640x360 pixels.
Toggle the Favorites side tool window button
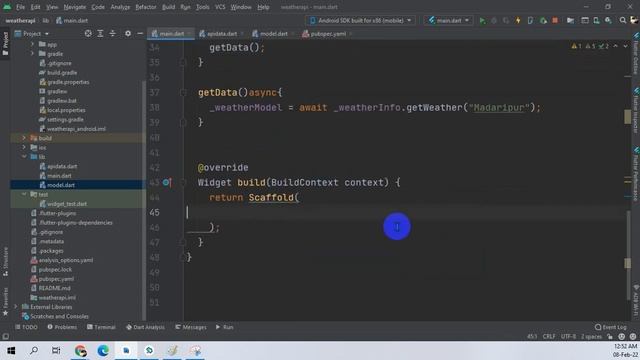coord(5,302)
